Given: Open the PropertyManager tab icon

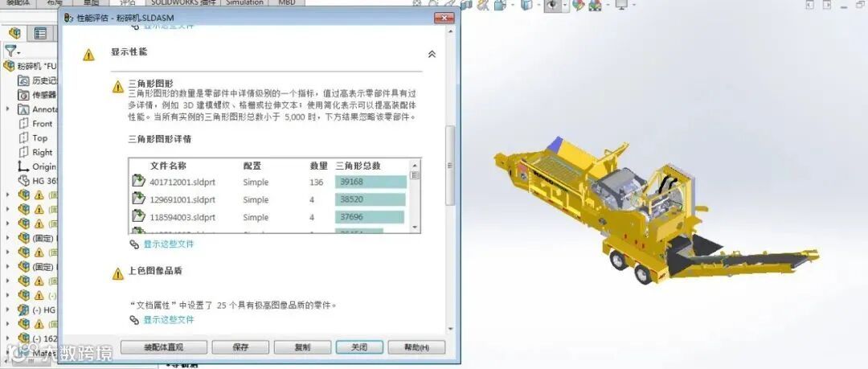Looking at the screenshot, I should pos(40,33).
